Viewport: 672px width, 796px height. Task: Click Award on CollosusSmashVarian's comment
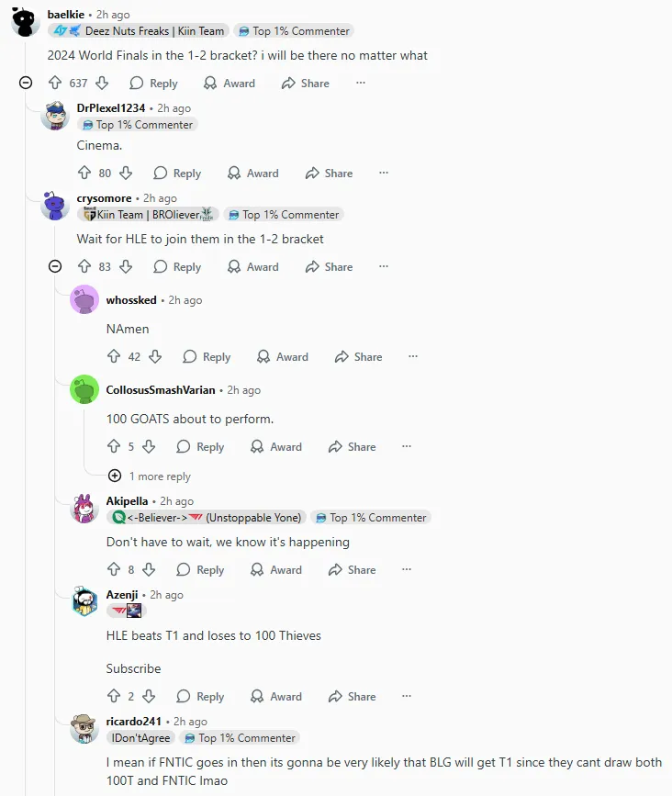(276, 447)
